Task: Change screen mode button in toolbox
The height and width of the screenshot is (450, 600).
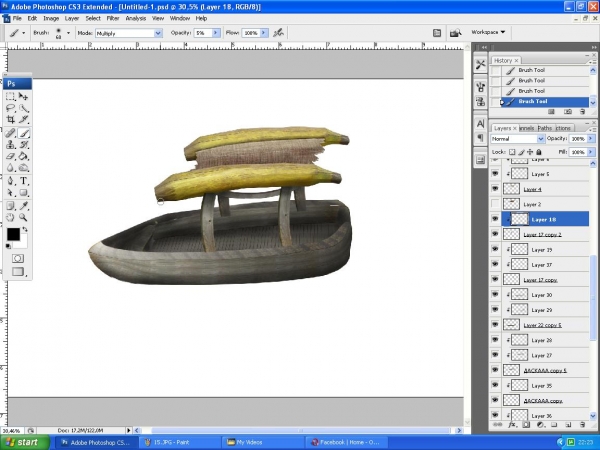Action: click(18, 271)
